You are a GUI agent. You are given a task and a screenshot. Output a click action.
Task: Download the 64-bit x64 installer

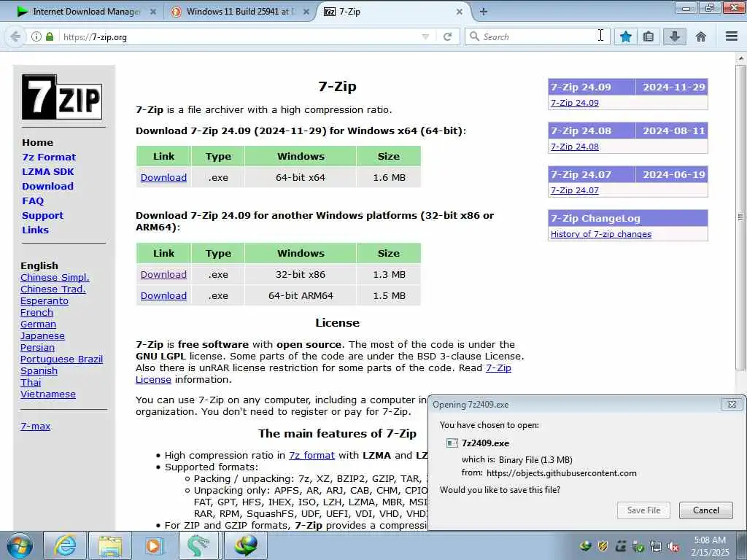(163, 178)
